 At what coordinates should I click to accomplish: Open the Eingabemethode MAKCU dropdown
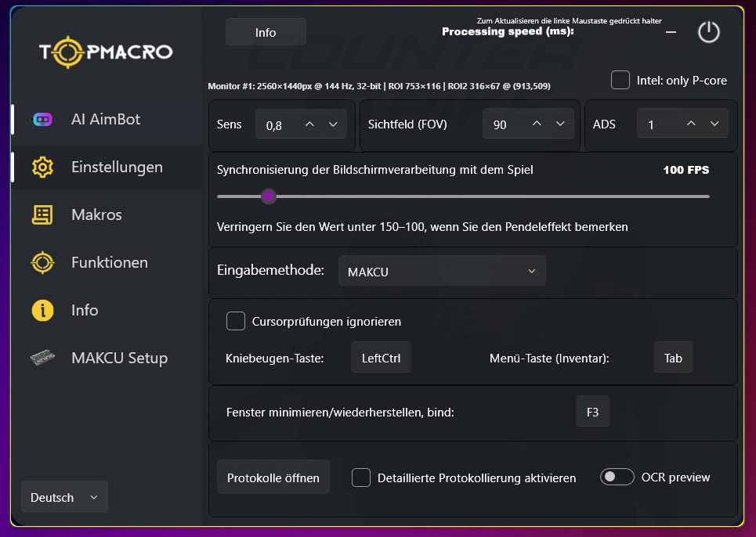tap(442, 271)
